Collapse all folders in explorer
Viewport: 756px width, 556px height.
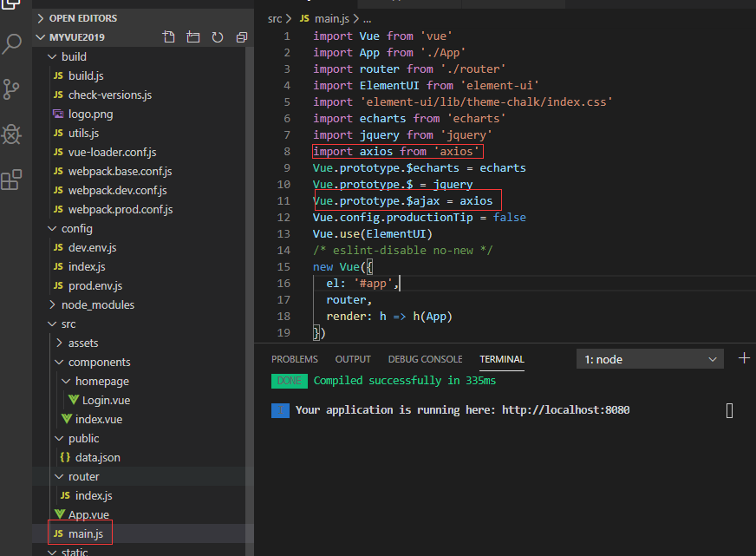pyautogui.click(x=242, y=37)
